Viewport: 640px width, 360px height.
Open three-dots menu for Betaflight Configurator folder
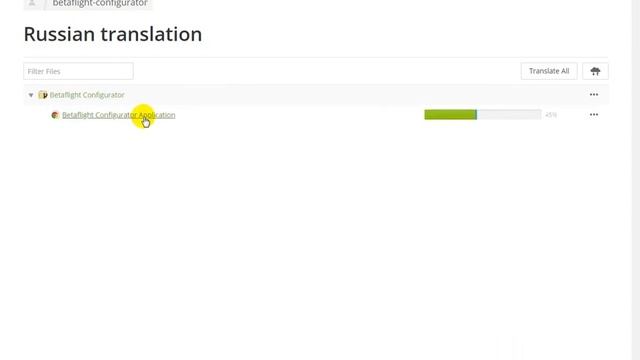594,95
